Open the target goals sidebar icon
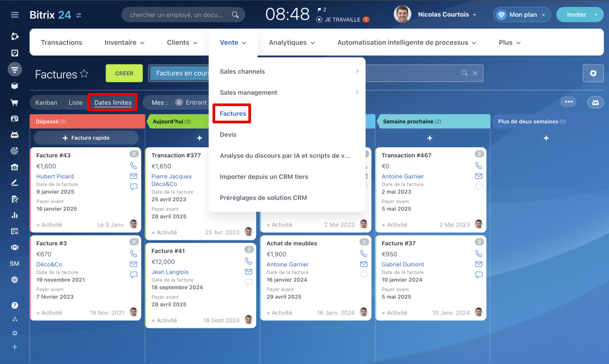 click(x=15, y=151)
